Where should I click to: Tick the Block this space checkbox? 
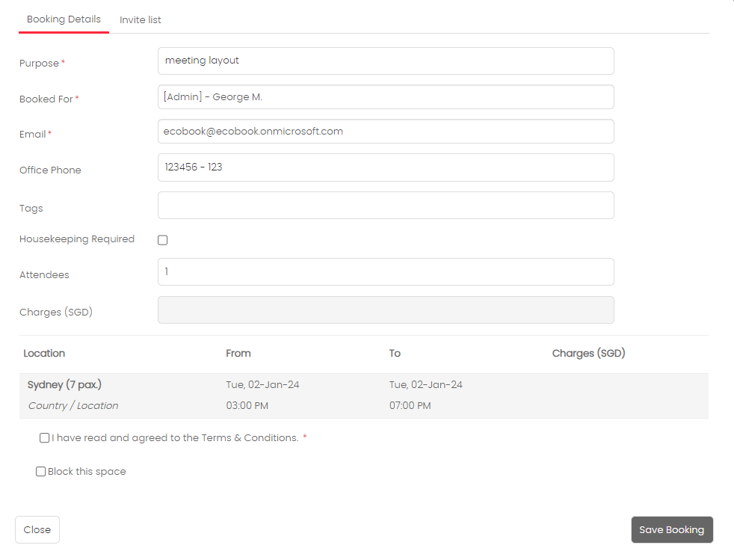coord(40,472)
